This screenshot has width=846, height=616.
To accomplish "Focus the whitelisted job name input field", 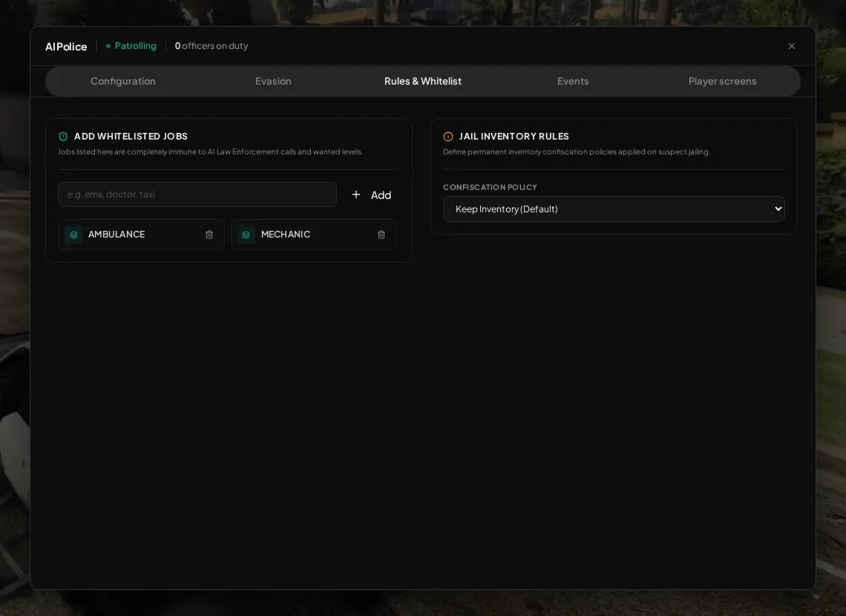I will click(x=197, y=194).
